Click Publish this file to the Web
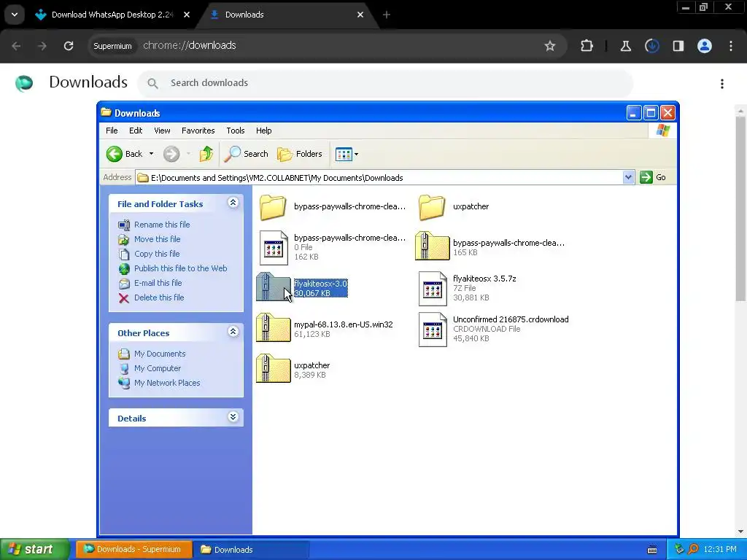 click(x=181, y=268)
